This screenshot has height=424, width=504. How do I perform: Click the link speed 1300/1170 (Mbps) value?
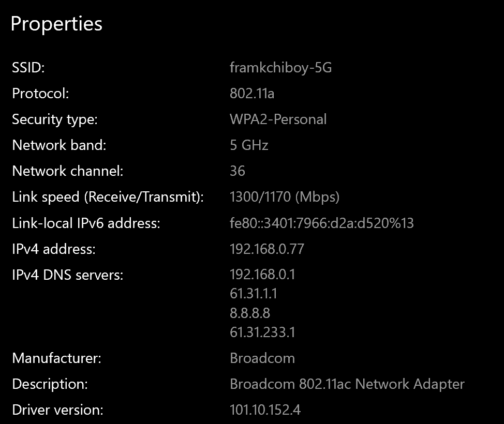coord(284,197)
